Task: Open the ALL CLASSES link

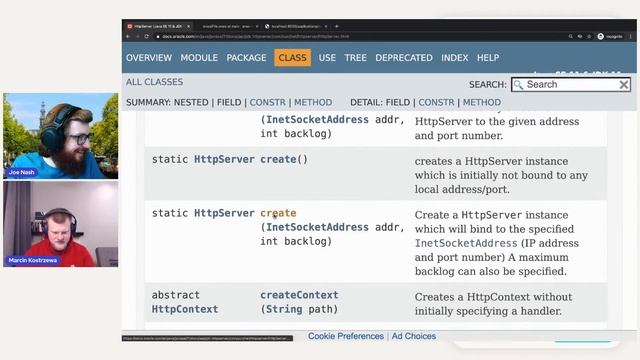Action: tap(154, 82)
